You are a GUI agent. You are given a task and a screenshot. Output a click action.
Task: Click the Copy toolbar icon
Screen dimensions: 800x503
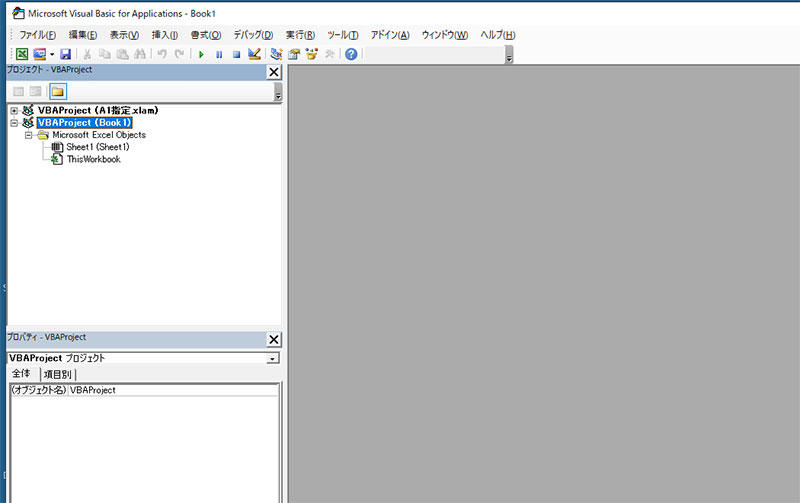click(x=105, y=54)
